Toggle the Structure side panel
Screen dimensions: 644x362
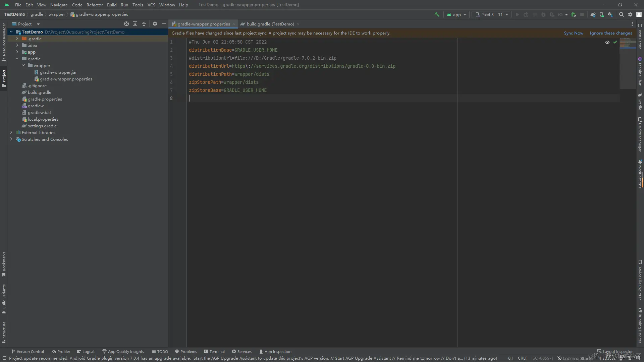tap(4, 332)
